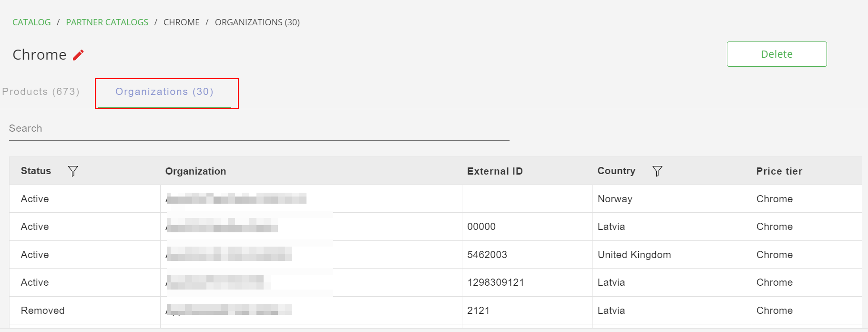Open the Status column filter
The width and height of the screenshot is (868, 332).
point(73,171)
